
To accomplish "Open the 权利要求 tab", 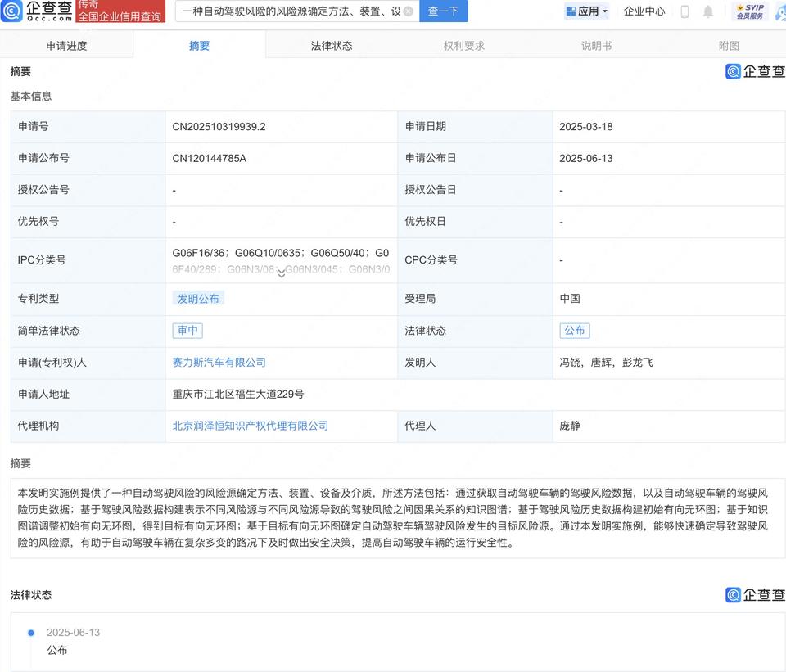I will point(464,46).
